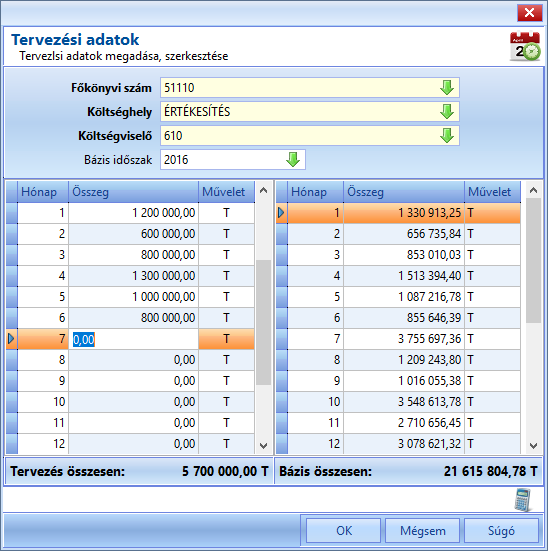The width and height of the screenshot is (548, 551).
Task: Open Költségviselő lookup green arrow
Action: (x=447, y=136)
